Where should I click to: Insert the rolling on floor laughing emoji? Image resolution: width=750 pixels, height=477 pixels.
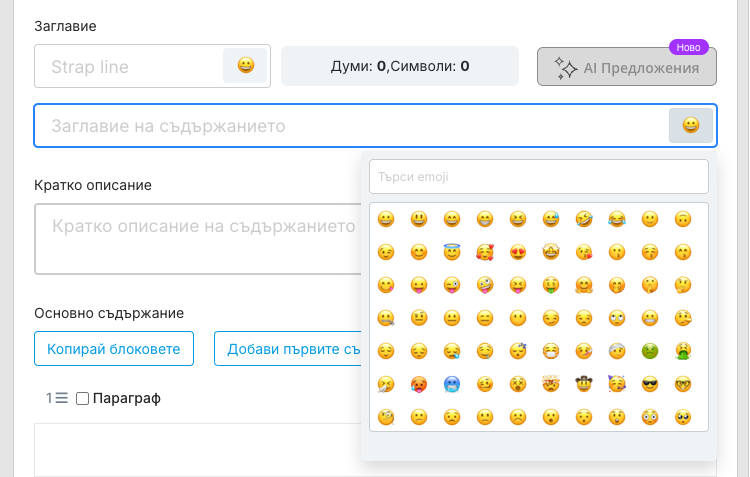(x=584, y=219)
